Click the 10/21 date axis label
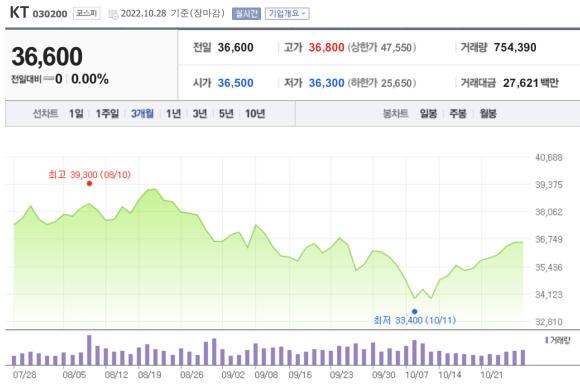 (492, 375)
